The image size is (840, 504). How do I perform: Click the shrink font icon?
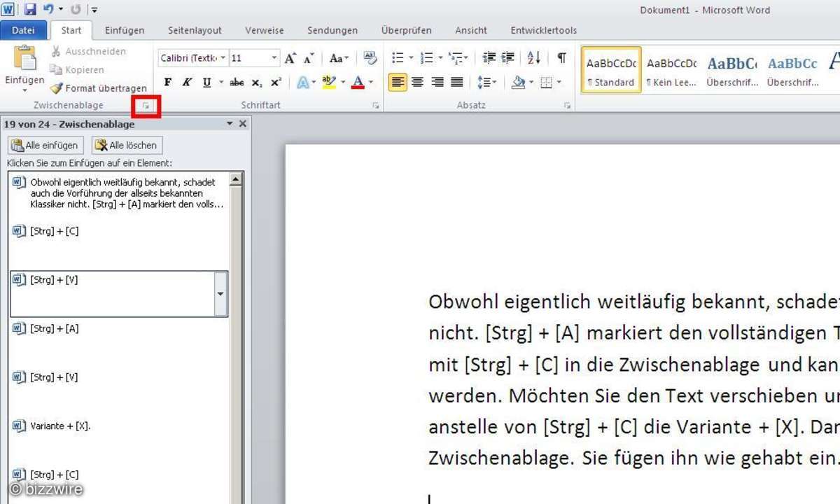point(309,58)
